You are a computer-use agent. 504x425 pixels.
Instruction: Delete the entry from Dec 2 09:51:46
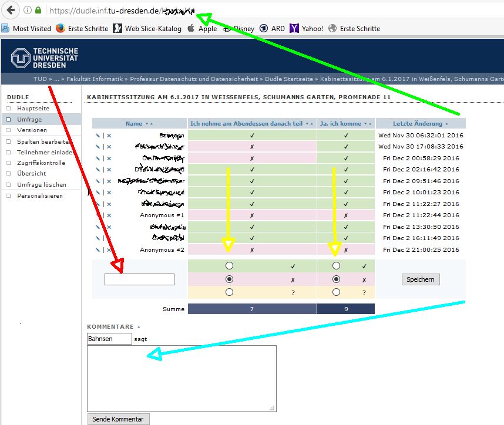109,181
